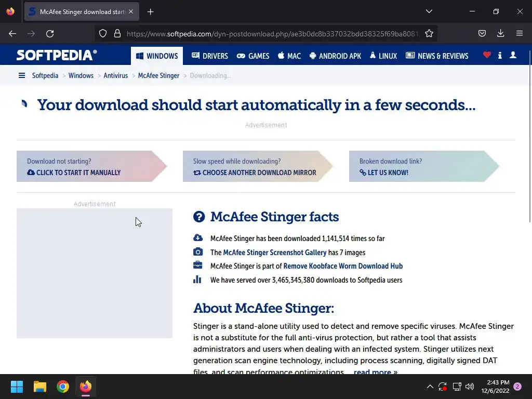The height and width of the screenshot is (399, 532).
Task: Open the Mac section
Action: 289,56
